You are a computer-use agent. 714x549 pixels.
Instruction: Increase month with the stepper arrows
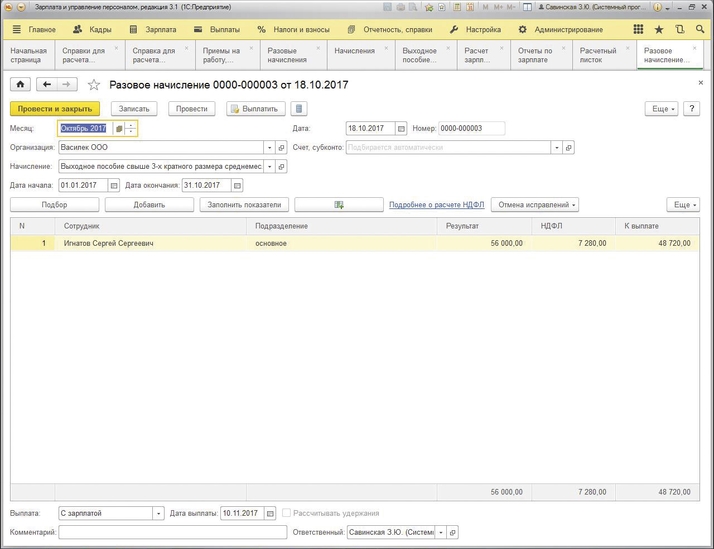[131, 126]
